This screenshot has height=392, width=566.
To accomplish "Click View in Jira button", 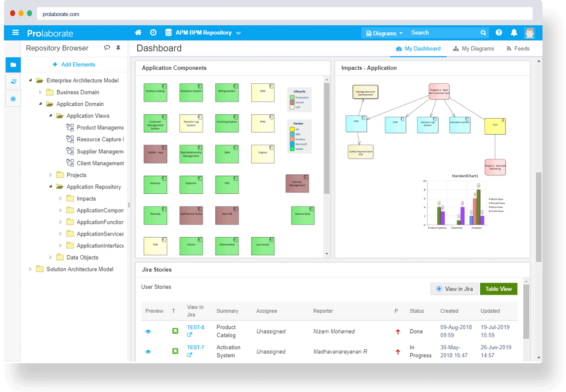I will tap(454, 289).
